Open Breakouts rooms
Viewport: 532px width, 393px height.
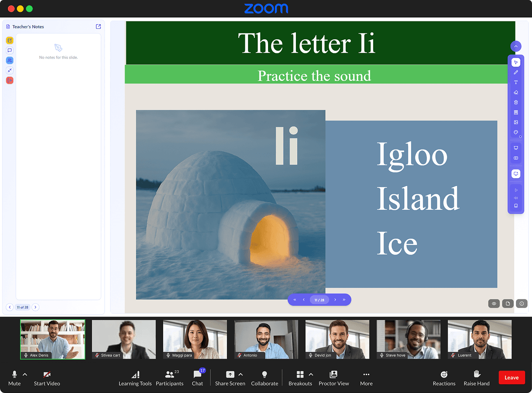click(300, 378)
